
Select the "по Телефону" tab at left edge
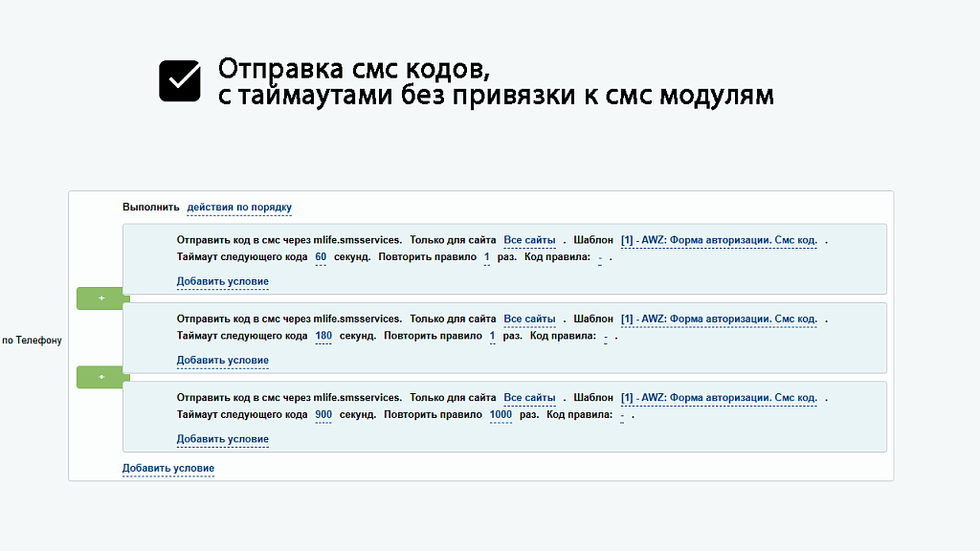coord(32,339)
